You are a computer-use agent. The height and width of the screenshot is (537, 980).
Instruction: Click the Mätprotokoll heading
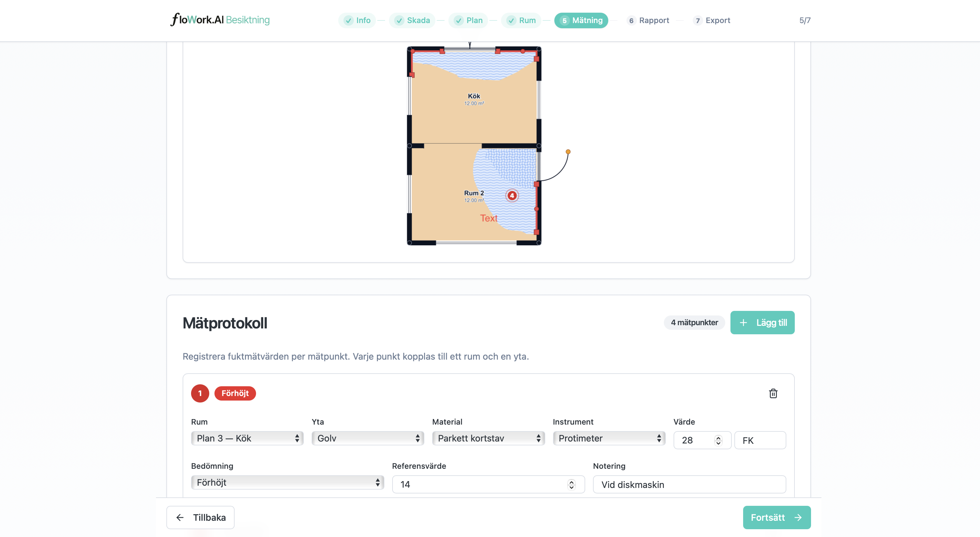click(225, 323)
